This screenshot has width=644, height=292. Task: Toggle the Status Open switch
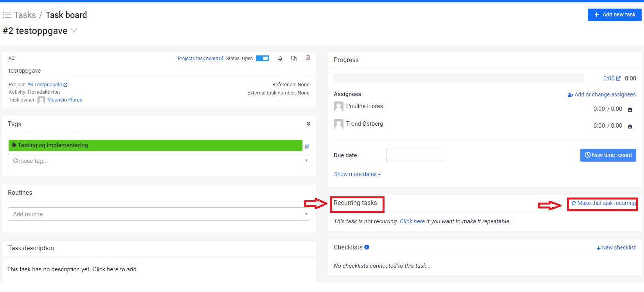tap(263, 59)
